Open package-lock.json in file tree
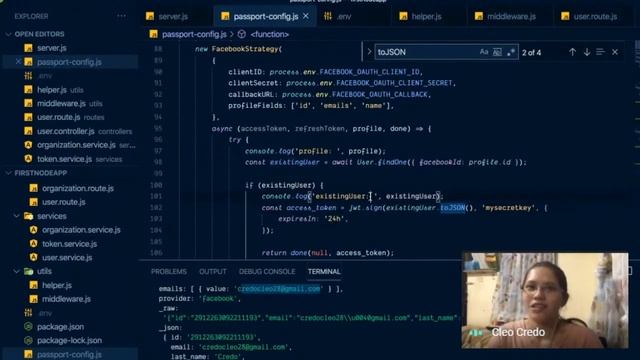 (69, 340)
